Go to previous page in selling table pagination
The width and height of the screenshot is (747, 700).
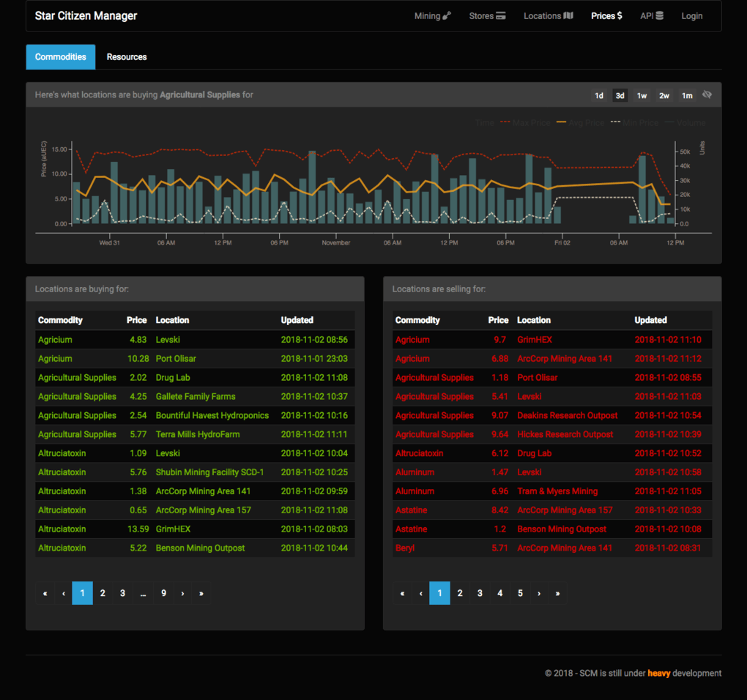point(420,593)
